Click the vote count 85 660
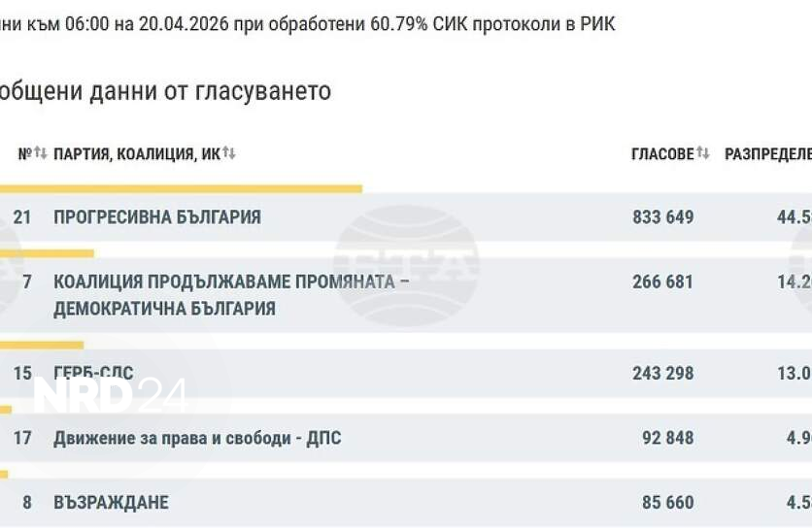Screen dimensions: 812x530 [x=667, y=503]
